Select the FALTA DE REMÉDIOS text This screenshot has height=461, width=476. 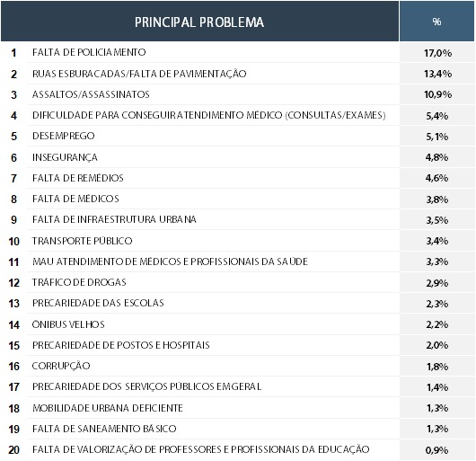(78, 178)
